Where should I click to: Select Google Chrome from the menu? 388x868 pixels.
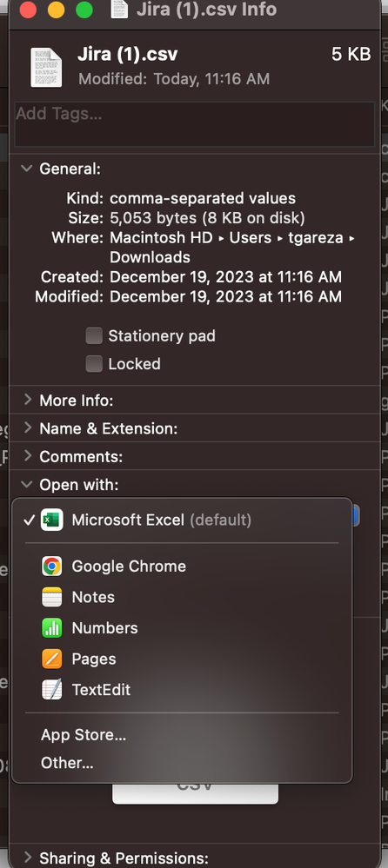click(182, 566)
